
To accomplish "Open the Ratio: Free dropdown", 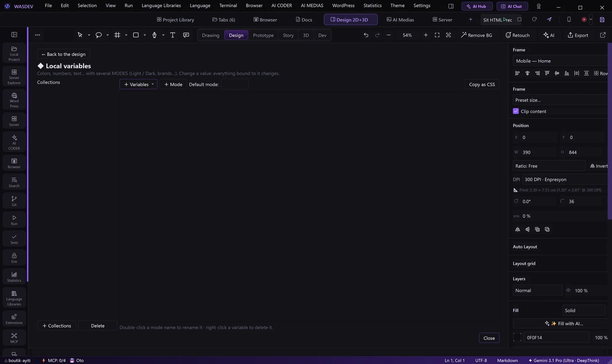I will pos(549,166).
